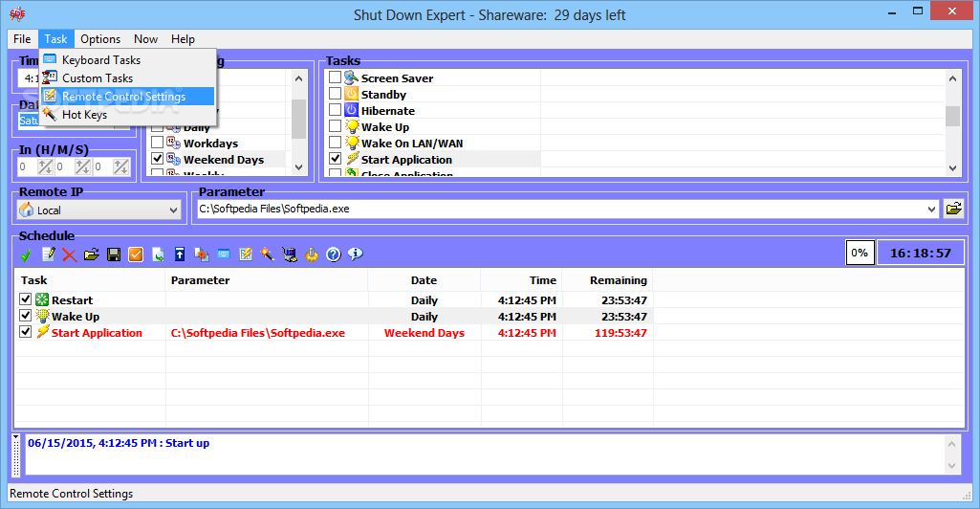Open the Help menu

click(x=184, y=39)
